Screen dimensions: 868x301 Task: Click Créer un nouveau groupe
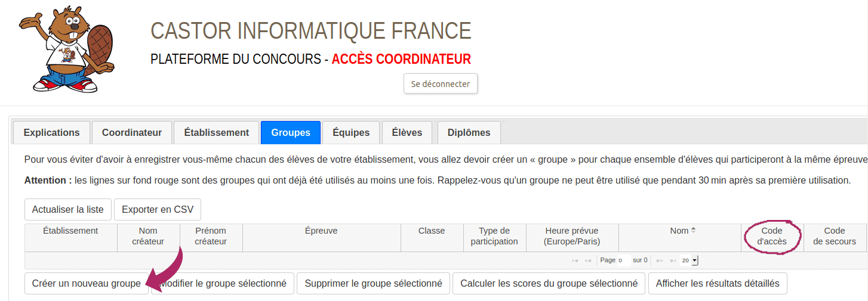coord(87,284)
